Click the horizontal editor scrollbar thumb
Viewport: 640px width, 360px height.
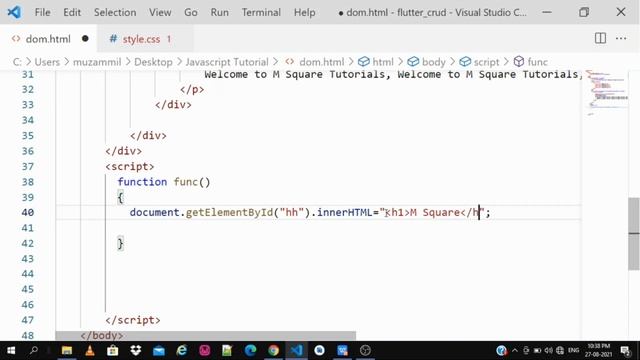tap(206, 336)
